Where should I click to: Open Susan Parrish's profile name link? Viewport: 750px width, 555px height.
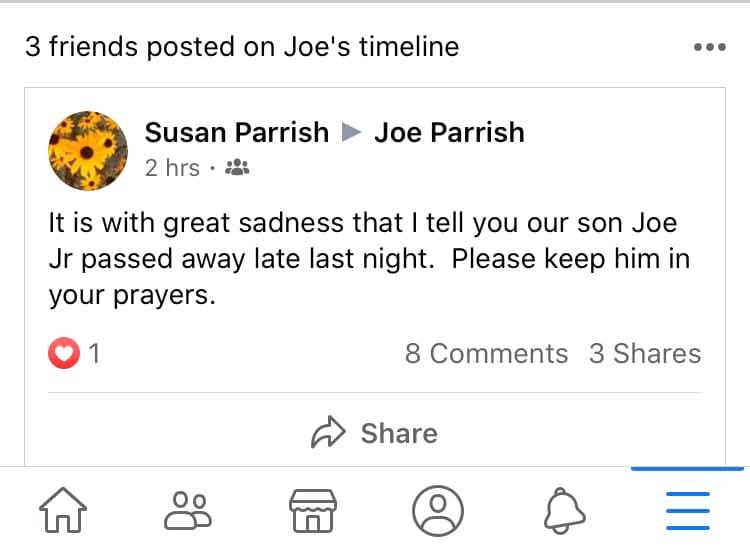click(x=237, y=132)
